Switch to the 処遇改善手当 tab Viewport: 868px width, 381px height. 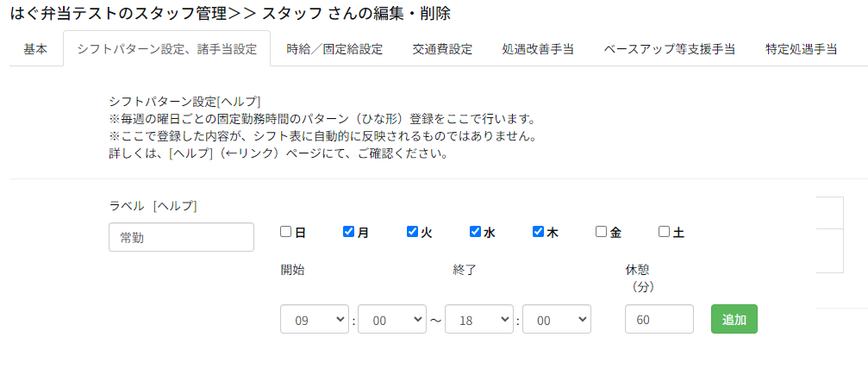click(538, 49)
